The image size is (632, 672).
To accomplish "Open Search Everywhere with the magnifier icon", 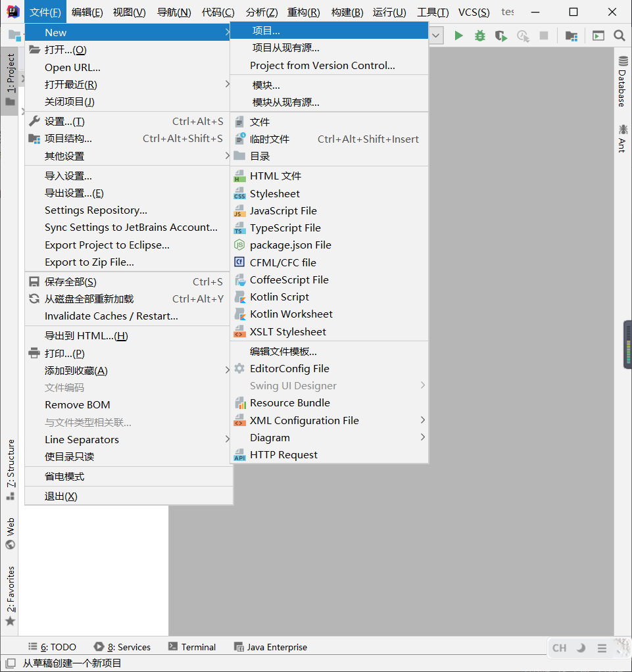I will (x=619, y=36).
